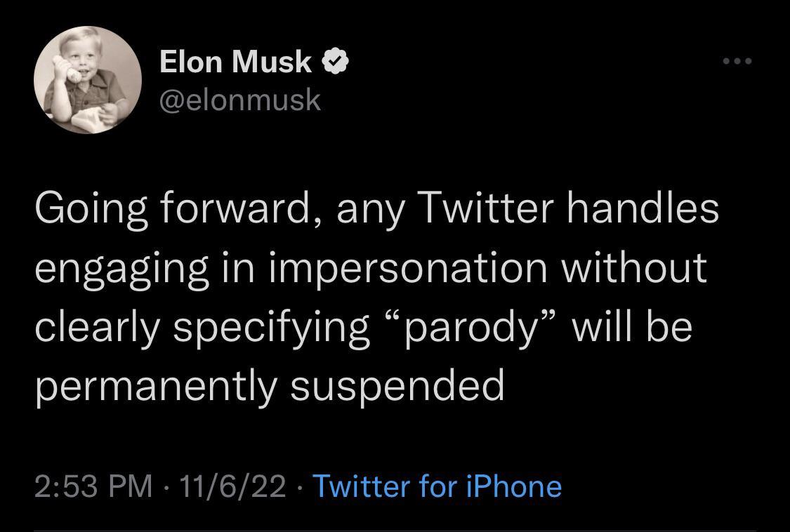Click the "clearly specifying" text
Image resolution: width=790 pixels, height=532 pixels.
coord(202,328)
